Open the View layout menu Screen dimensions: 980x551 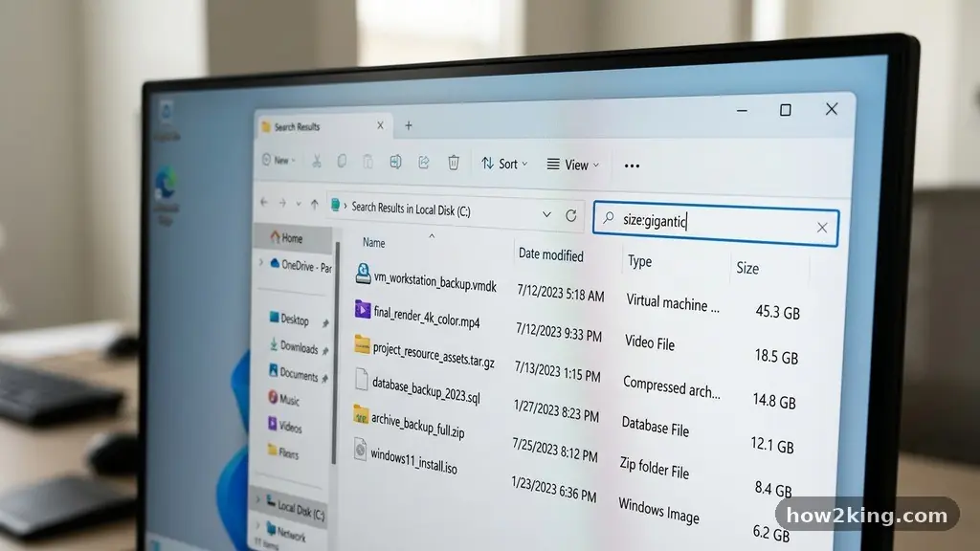(x=573, y=165)
